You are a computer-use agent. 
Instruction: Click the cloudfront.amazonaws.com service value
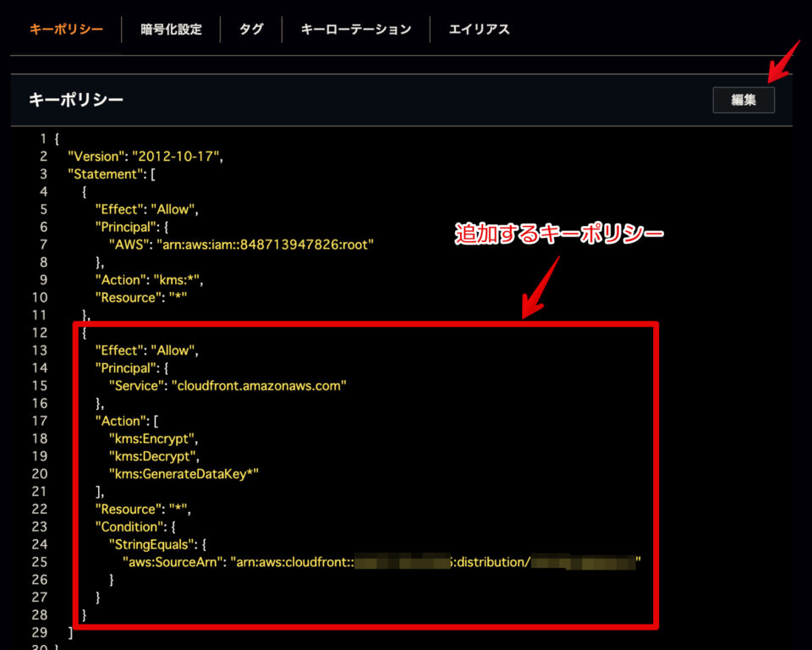coord(259,385)
